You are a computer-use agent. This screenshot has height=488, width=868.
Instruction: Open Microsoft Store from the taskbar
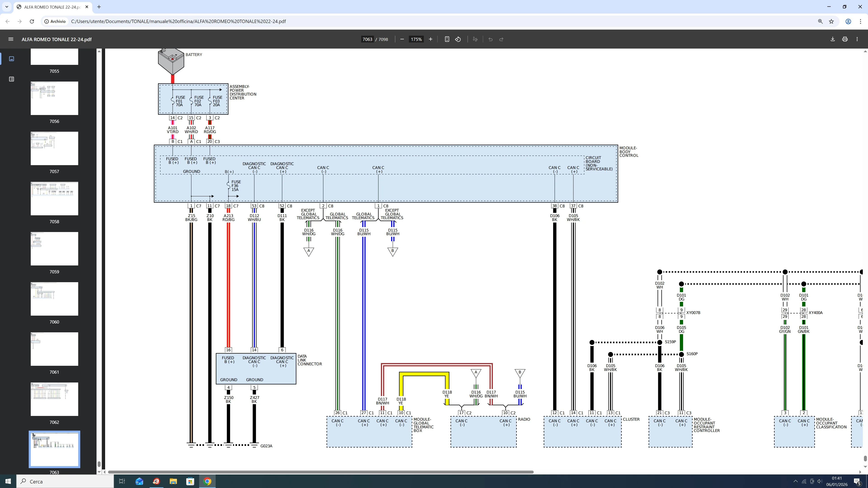click(x=190, y=481)
